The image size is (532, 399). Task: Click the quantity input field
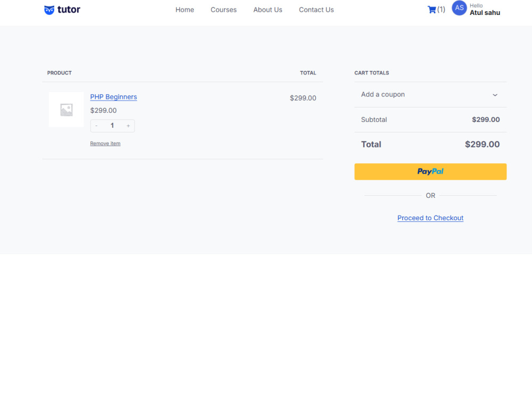tap(112, 126)
